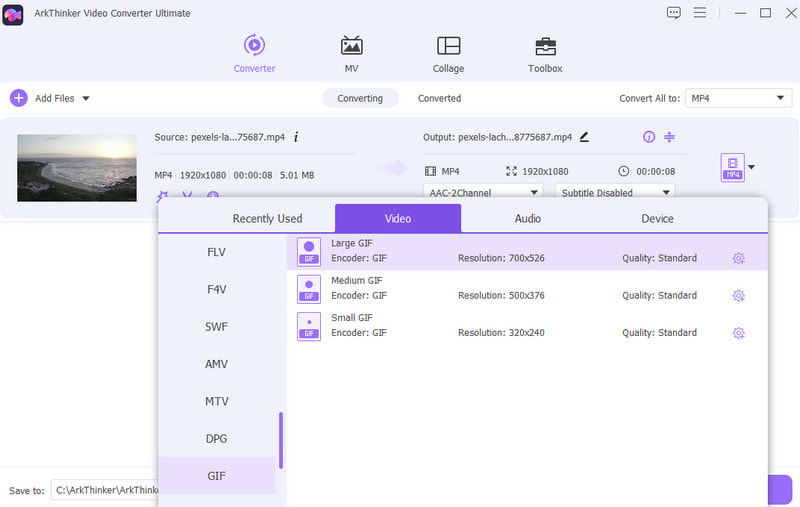
Task: Click the Large GIF preset icon
Action: [309, 252]
